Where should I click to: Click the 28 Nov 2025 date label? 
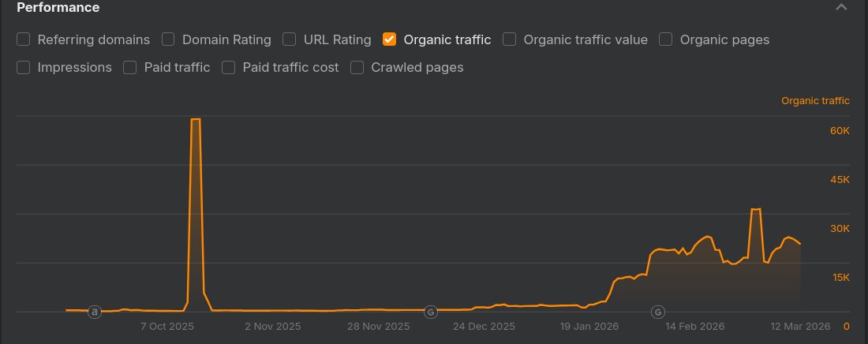point(379,327)
